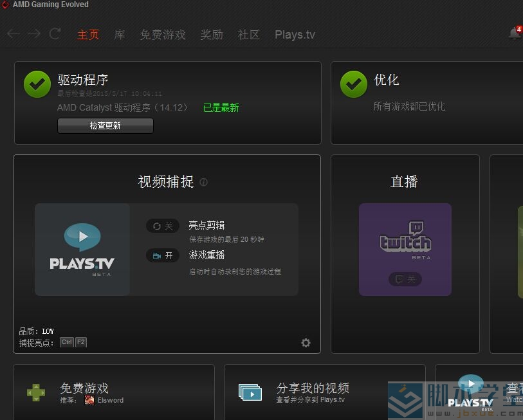This screenshot has width=523, height=420.
Task: Click the back navigation arrow
Action: [x=14, y=33]
